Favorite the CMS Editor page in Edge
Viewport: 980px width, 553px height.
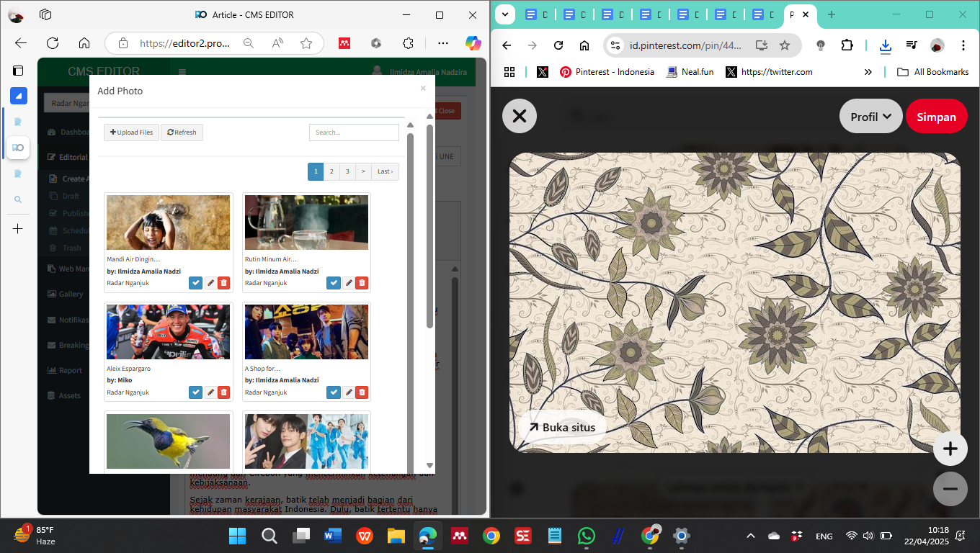306,43
